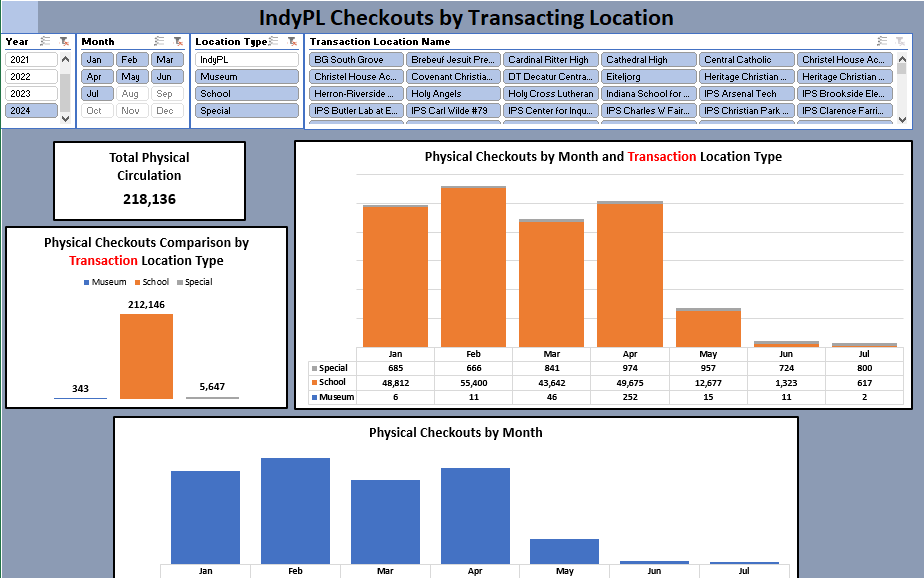Enable multi-select on the Location Type slicer

tap(272, 41)
